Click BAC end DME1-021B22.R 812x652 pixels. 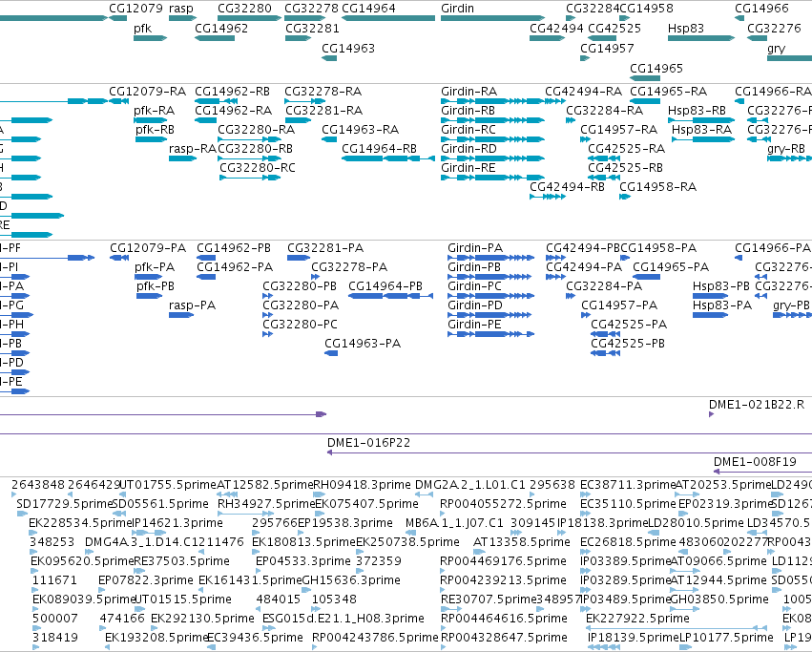[x=711, y=414]
